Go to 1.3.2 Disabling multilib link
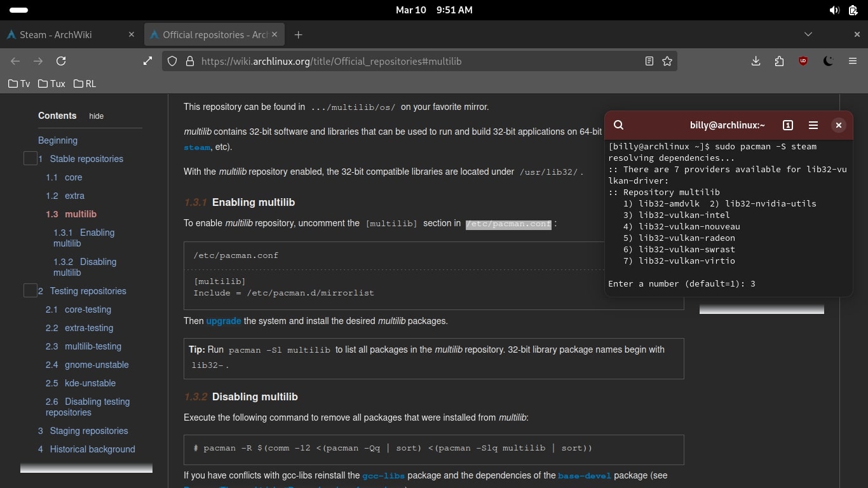 pos(85,267)
